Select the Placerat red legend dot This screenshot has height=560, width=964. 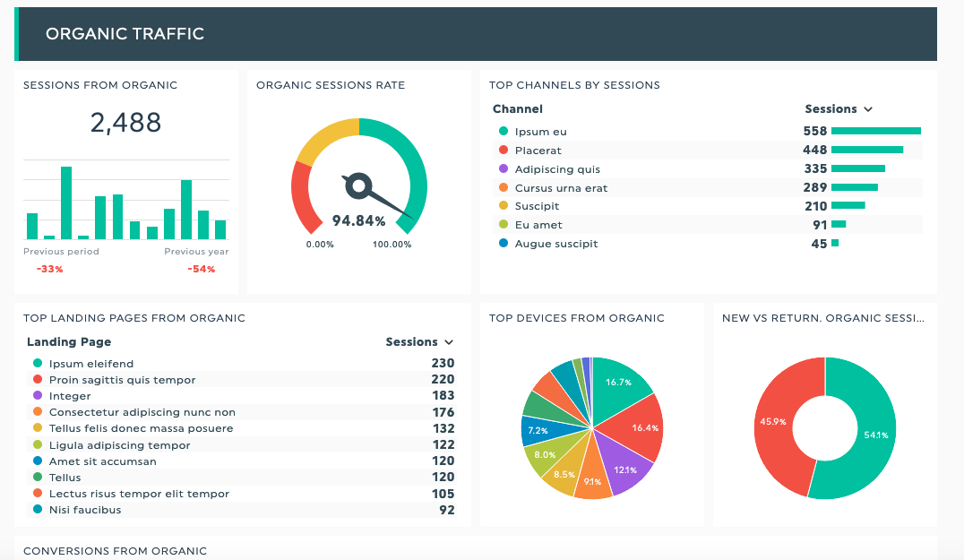point(504,150)
